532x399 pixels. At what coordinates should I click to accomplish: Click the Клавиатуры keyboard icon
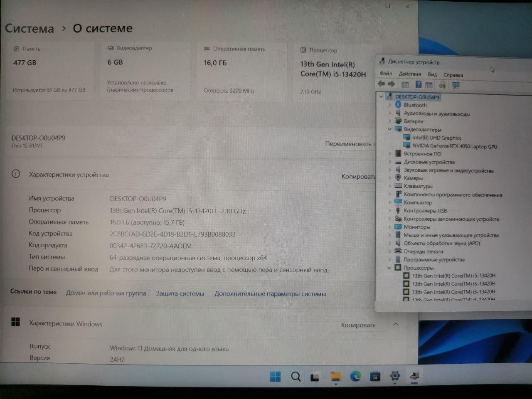pos(398,186)
